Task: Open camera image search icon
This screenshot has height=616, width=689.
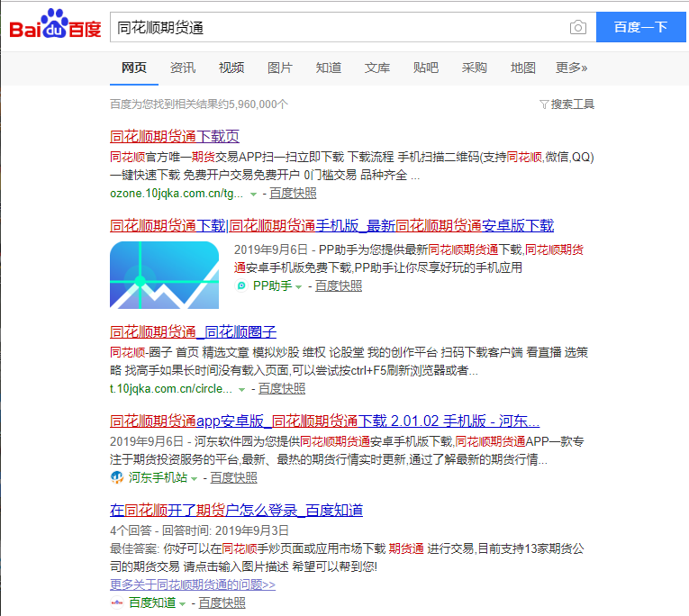Action: point(578,27)
